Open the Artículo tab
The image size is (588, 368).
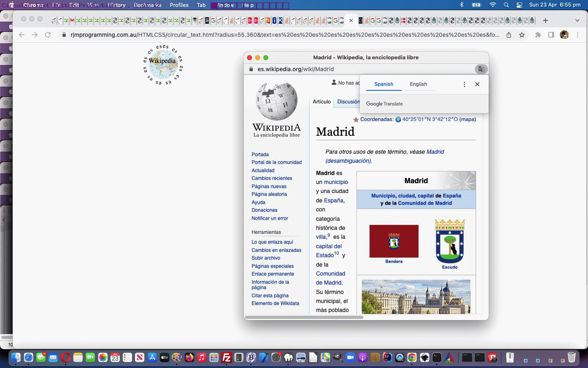tap(322, 102)
